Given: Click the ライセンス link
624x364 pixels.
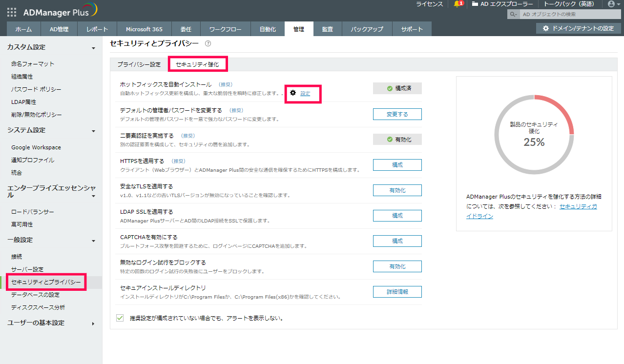Looking at the screenshot, I should click(430, 4).
